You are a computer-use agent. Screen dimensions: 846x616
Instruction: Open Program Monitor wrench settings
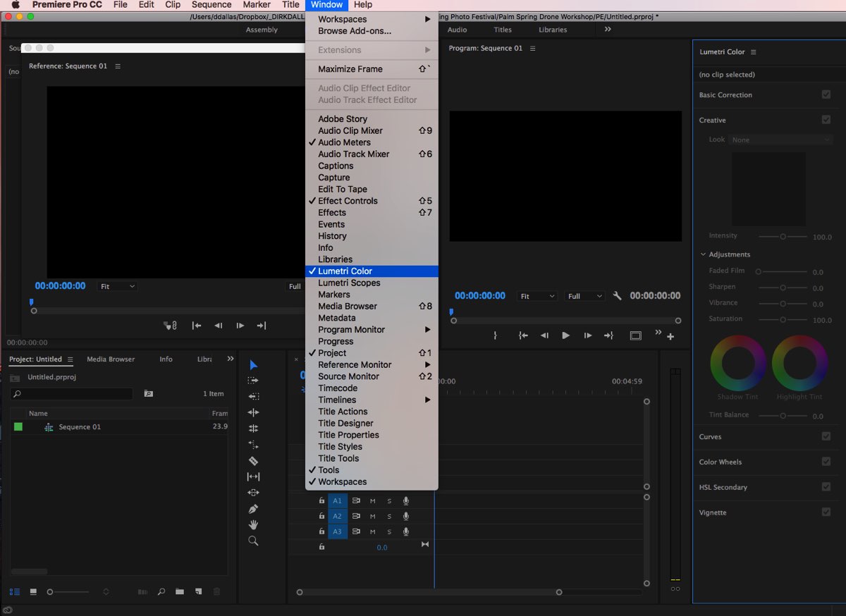[618, 296]
